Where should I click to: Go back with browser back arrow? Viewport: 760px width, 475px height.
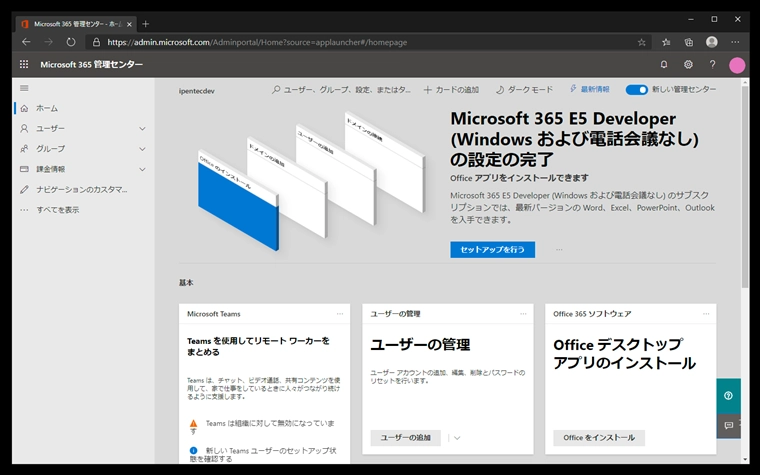click(x=26, y=42)
